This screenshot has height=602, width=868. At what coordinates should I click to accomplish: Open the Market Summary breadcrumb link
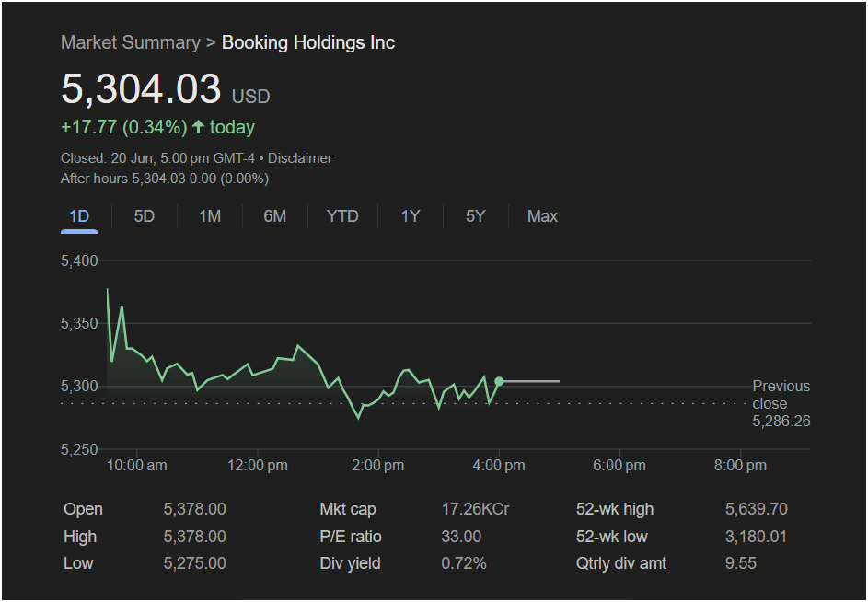(x=130, y=42)
